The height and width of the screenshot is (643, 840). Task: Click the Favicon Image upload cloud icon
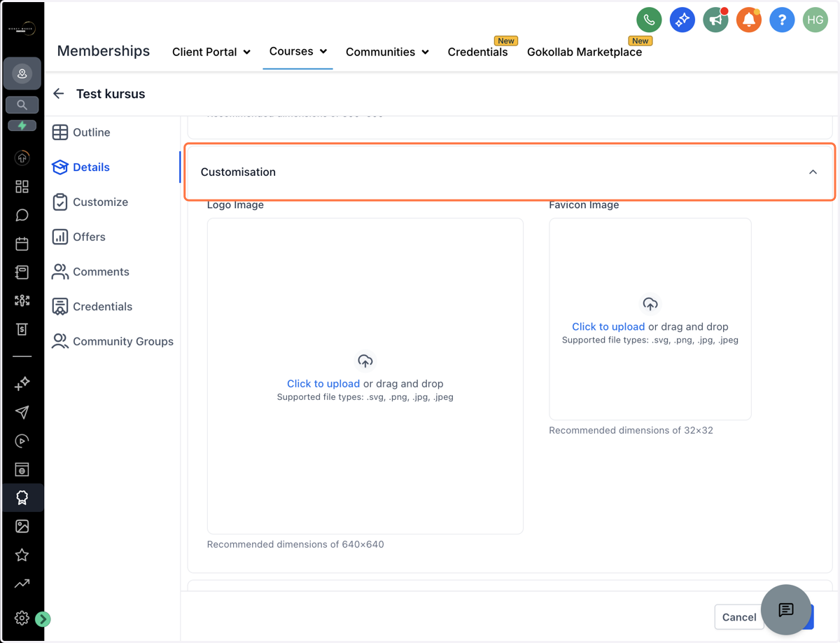(x=650, y=304)
